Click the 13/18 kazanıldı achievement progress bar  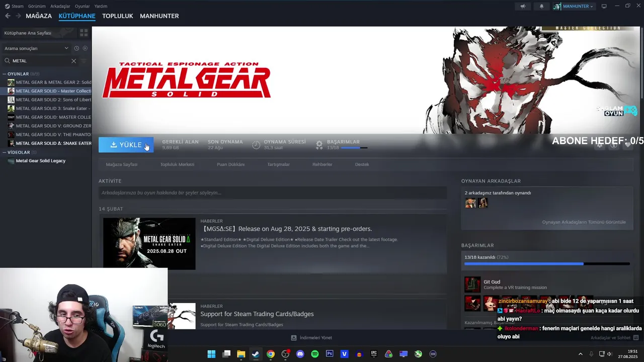tap(547, 263)
